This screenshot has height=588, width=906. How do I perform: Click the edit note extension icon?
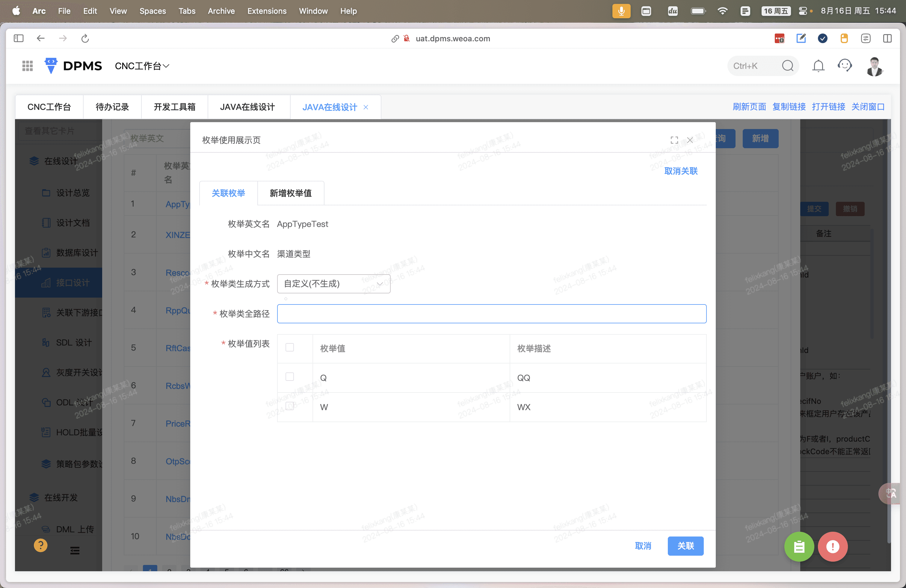click(801, 38)
